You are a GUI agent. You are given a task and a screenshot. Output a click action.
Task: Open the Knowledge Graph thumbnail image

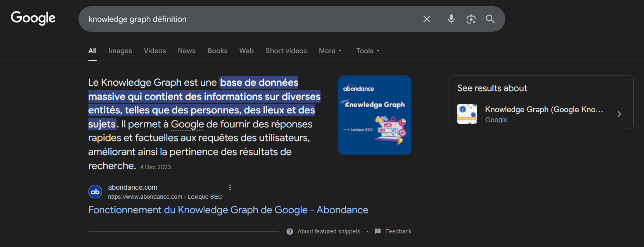point(374,115)
